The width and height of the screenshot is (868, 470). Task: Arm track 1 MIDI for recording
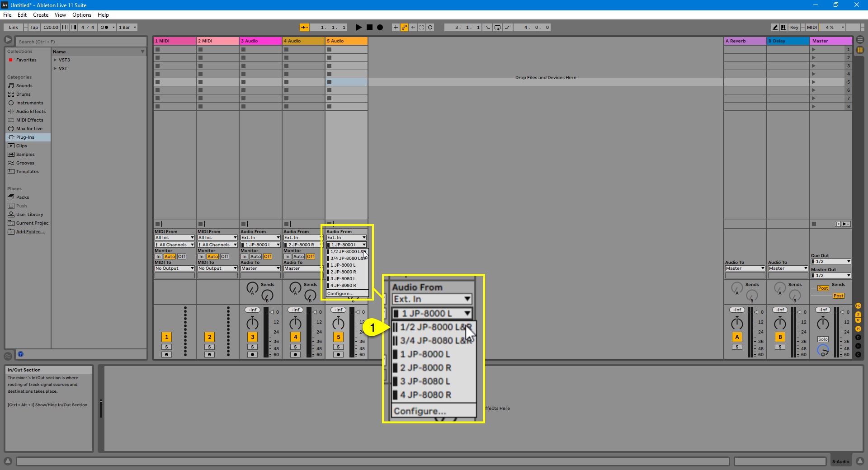(166, 355)
